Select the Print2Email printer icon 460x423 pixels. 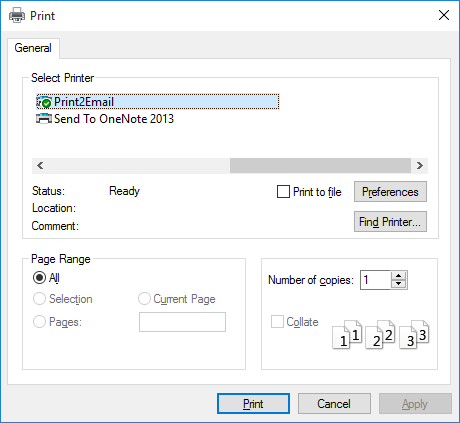[44, 102]
